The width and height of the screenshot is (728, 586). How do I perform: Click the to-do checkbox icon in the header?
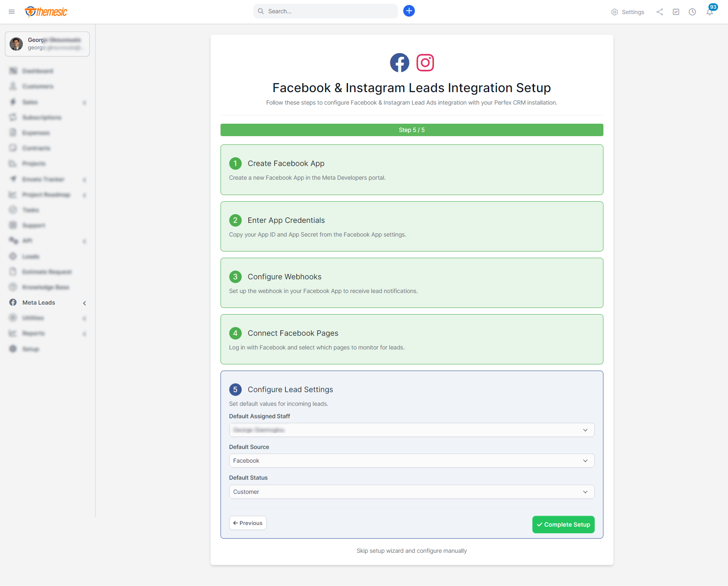pos(676,12)
